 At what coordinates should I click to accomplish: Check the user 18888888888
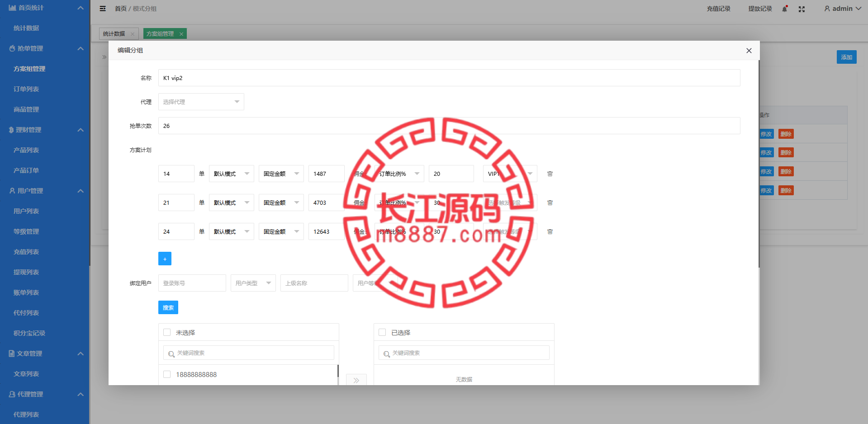(167, 374)
